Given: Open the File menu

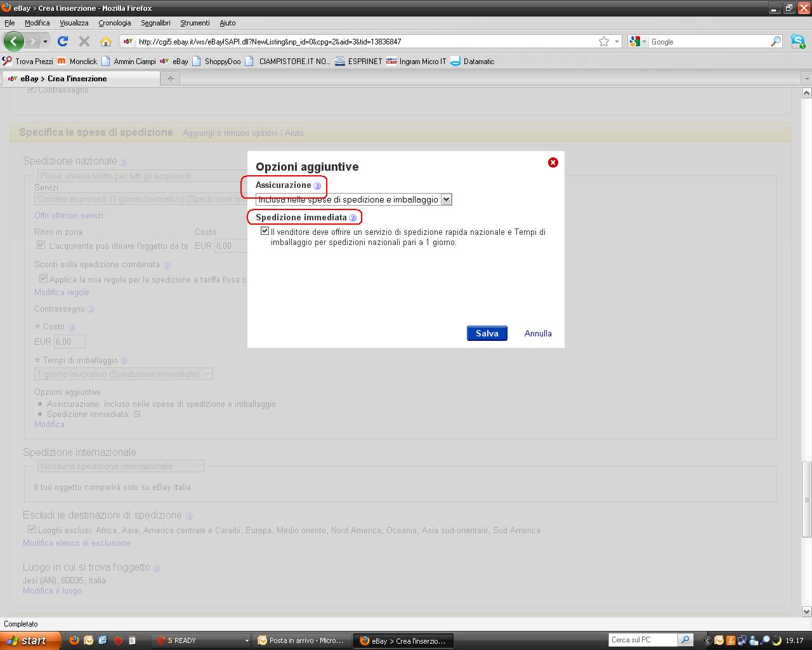Looking at the screenshot, I should (10, 23).
